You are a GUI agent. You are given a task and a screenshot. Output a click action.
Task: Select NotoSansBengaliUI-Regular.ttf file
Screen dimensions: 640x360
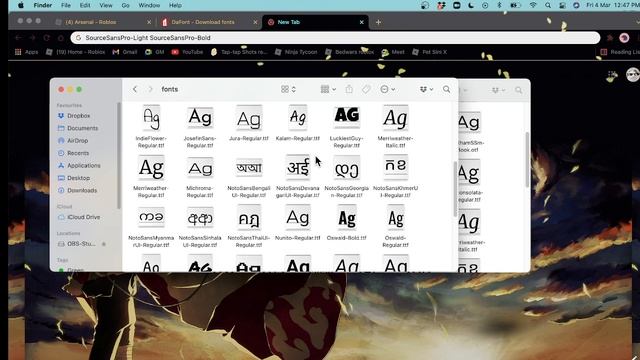[x=249, y=177]
